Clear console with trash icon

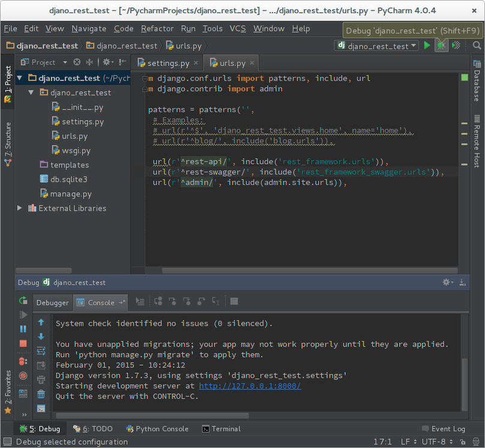41,394
